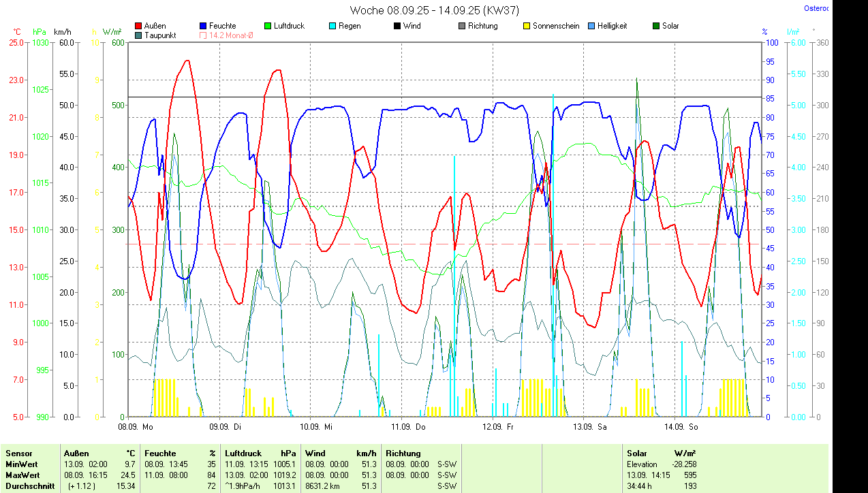Click the MaxWert row label
Screen dimensions: 868x493
pos(23,475)
